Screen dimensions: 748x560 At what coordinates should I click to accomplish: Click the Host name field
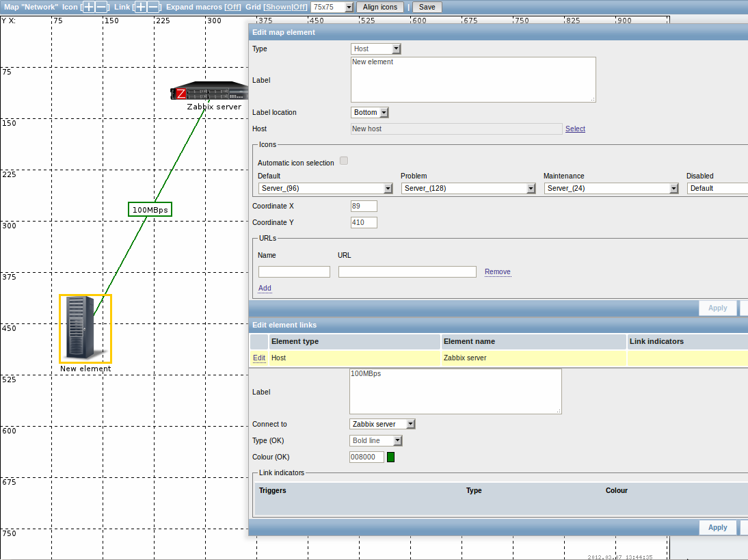(x=457, y=129)
